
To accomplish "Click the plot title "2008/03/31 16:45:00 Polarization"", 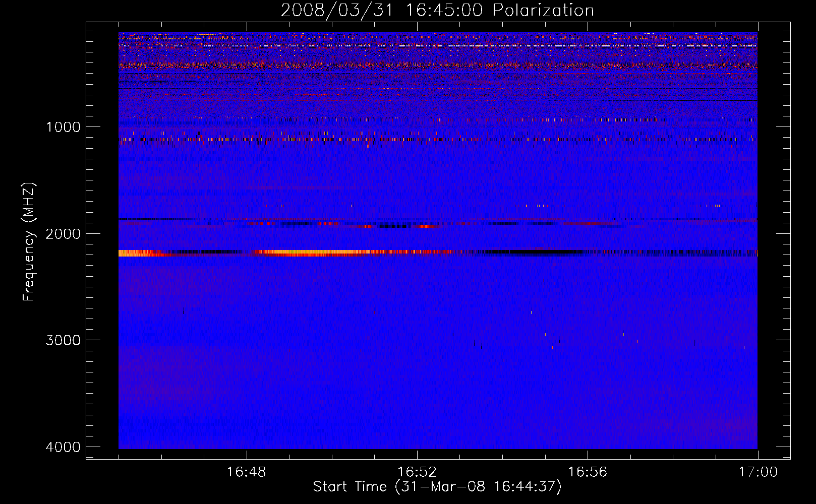I will point(437,10).
